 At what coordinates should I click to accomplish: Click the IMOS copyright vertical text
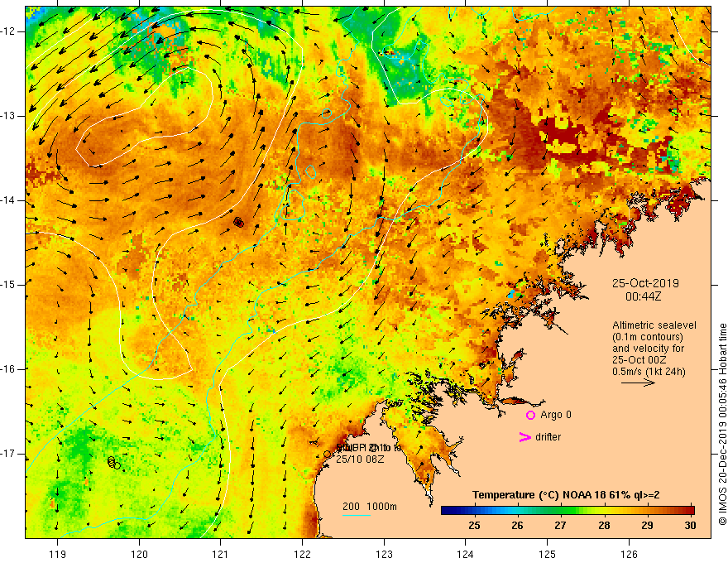pos(722,425)
